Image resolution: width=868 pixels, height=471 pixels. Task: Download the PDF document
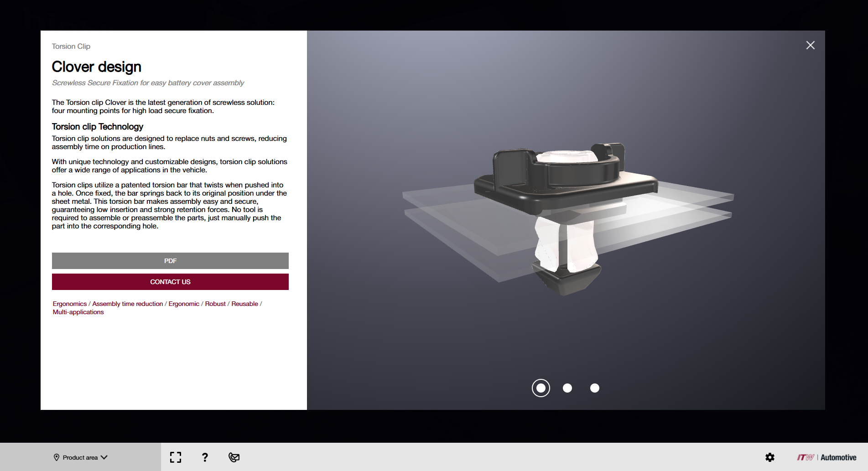click(170, 261)
